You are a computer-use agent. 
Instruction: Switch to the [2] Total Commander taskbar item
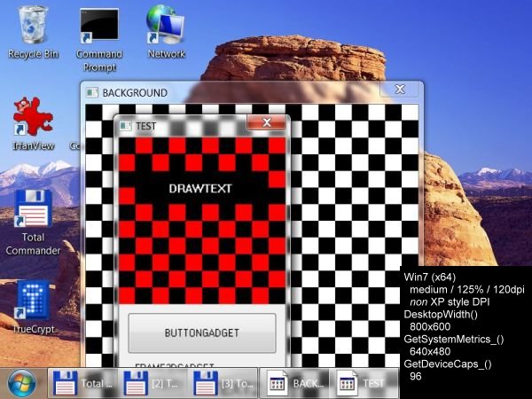tap(153, 383)
